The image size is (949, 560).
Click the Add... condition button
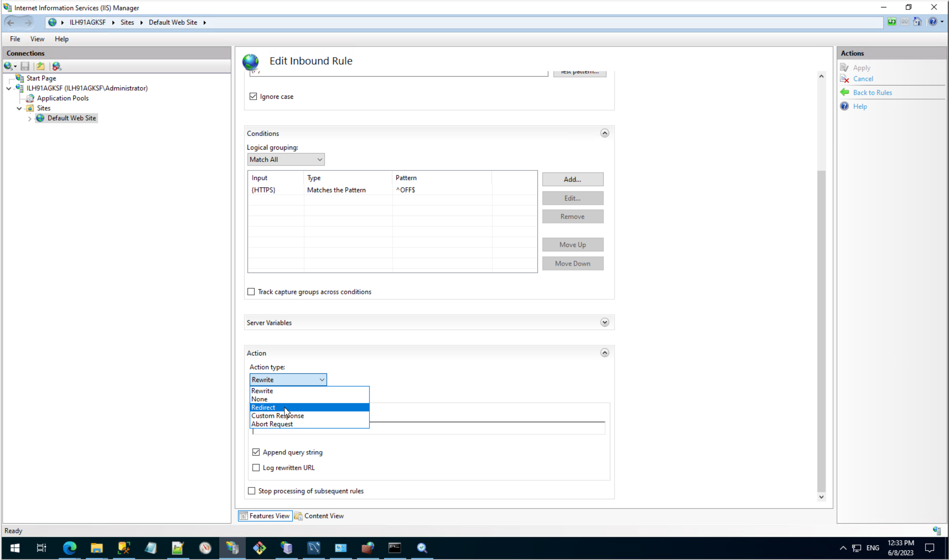point(572,179)
